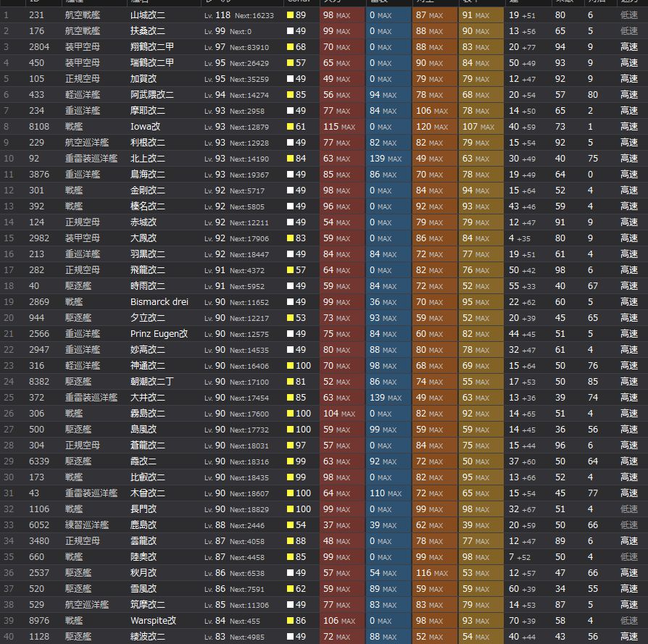Select the ship name 大井改二

[x=148, y=398]
